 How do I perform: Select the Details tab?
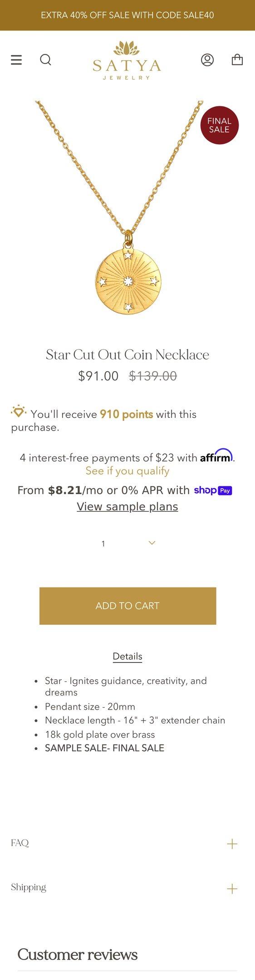[x=127, y=657]
